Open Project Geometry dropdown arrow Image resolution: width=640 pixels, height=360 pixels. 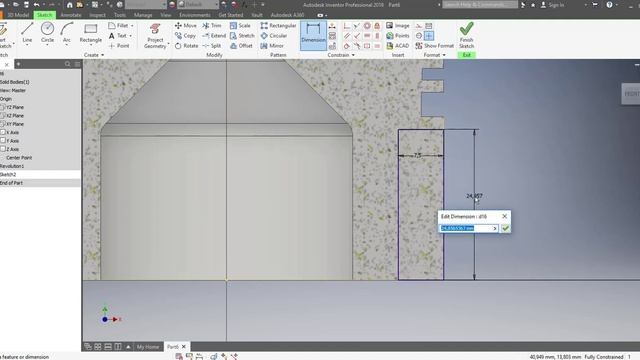169,43
